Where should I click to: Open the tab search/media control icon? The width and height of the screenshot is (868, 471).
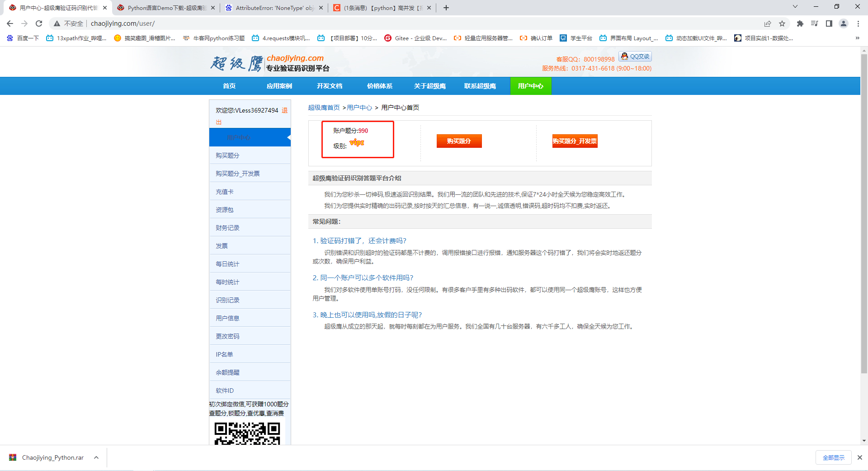(815, 24)
